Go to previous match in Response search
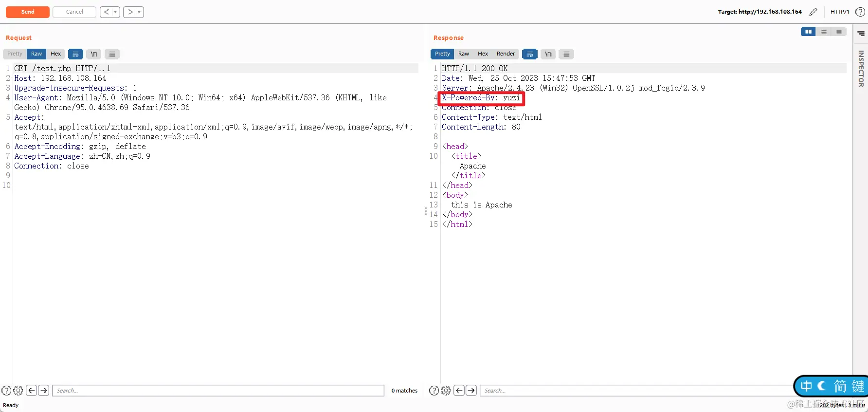 point(459,391)
